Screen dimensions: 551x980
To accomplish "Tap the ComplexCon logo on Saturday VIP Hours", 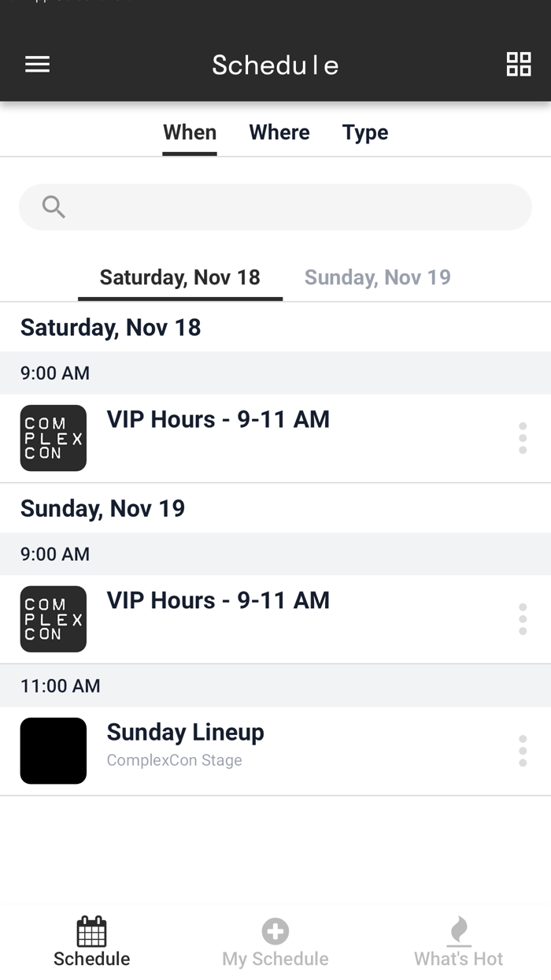I will [x=53, y=438].
